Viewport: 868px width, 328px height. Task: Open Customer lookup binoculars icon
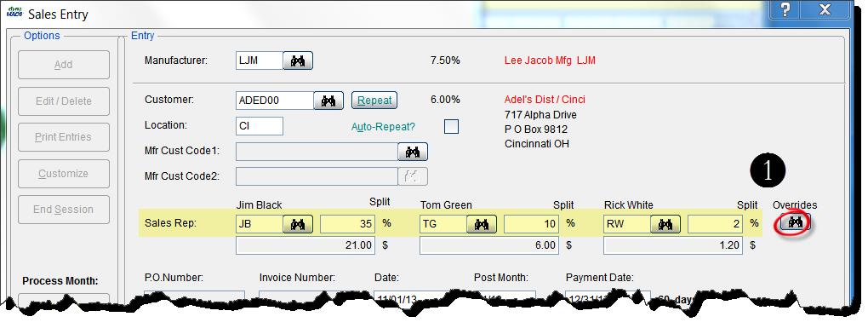point(328,101)
